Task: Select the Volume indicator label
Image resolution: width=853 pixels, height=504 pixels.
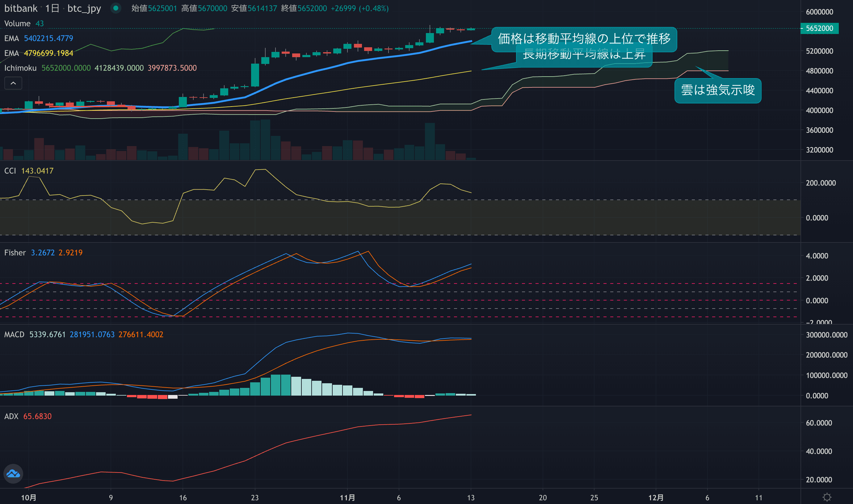Action: click(17, 23)
